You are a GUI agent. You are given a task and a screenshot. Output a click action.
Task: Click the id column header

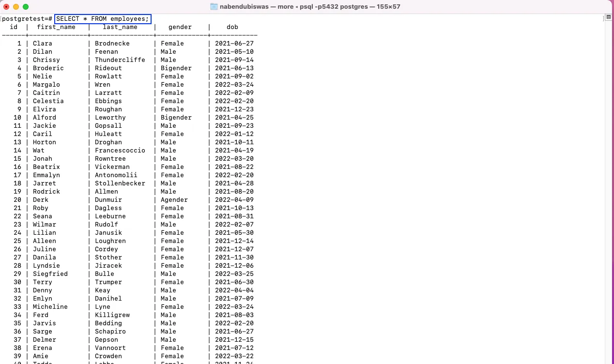14,27
